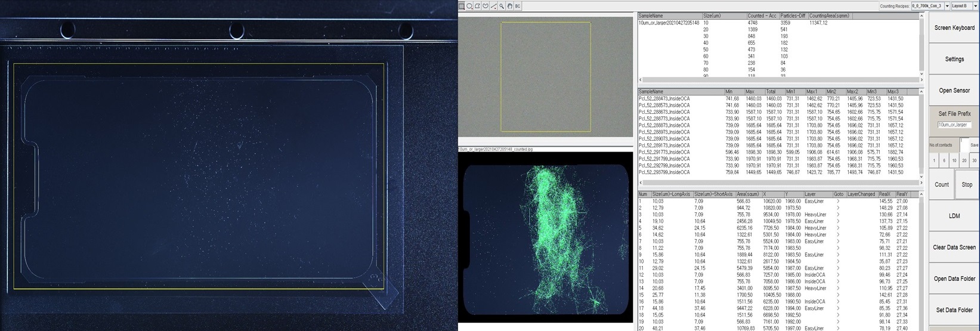Viewport: 980px width, 331px height.
Task: Click the Clear Data Screen button
Action: tap(954, 247)
